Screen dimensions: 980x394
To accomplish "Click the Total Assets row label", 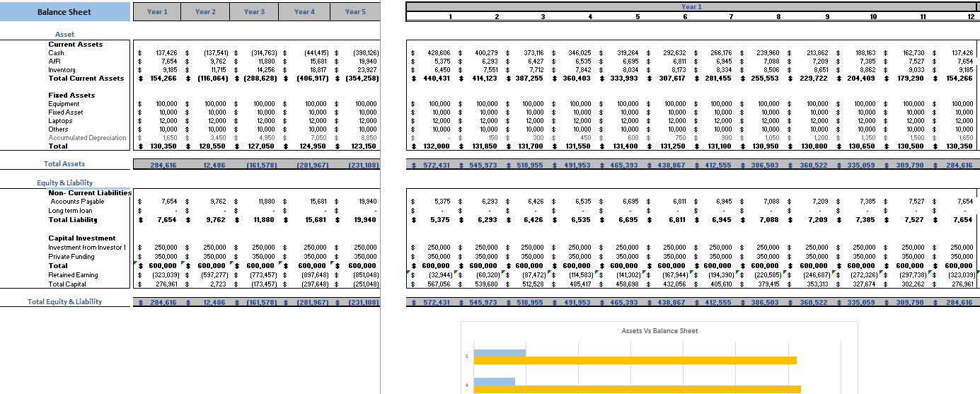I will [64, 163].
